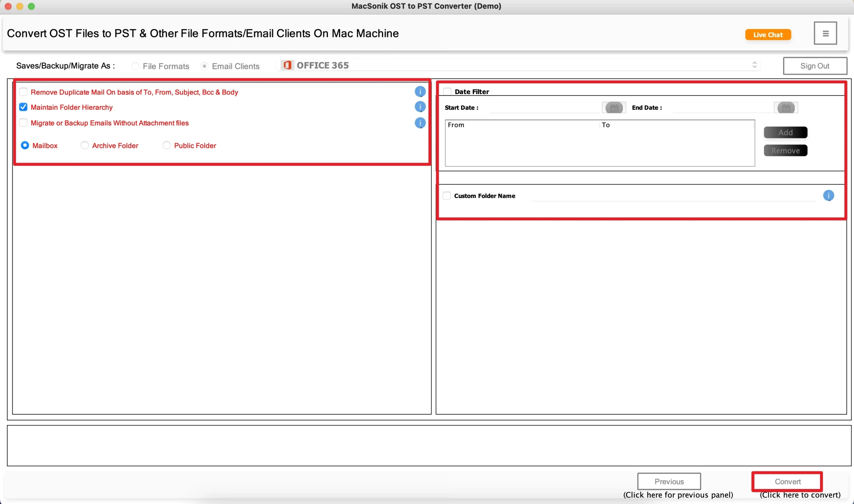Focus the Start Date input field
The width and height of the screenshot is (854, 504).
pos(545,108)
